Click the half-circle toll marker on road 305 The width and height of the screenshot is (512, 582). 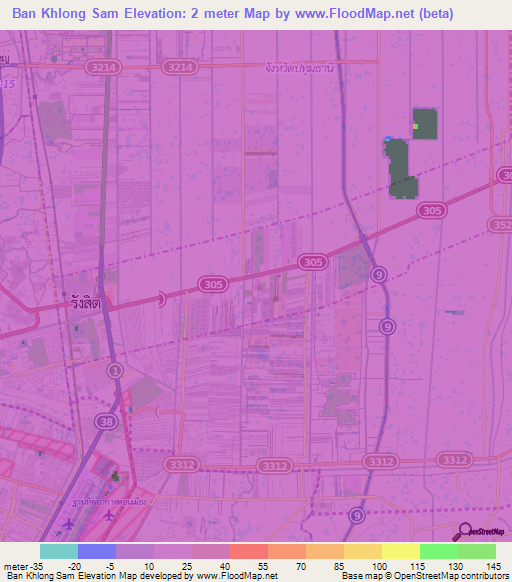point(162,299)
